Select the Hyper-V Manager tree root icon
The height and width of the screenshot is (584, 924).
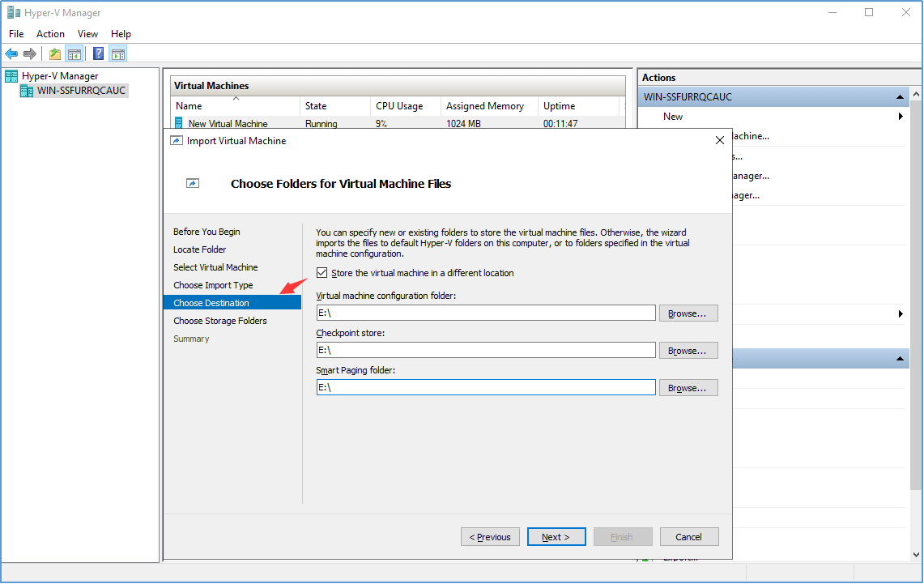(11, 76)
